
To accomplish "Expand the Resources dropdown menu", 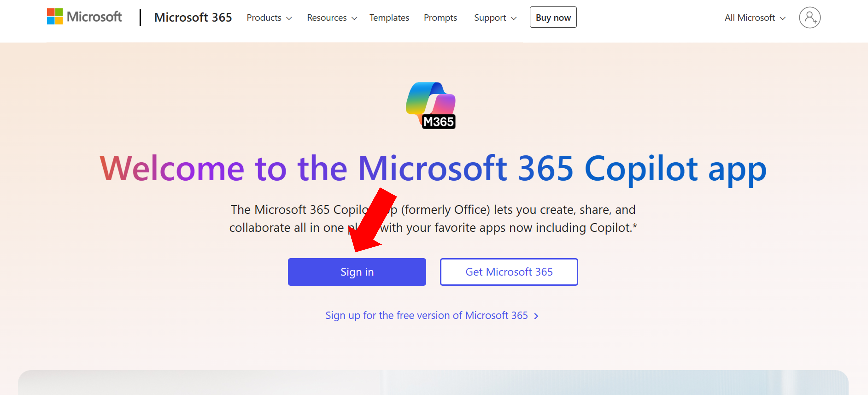I will (332, 18).
